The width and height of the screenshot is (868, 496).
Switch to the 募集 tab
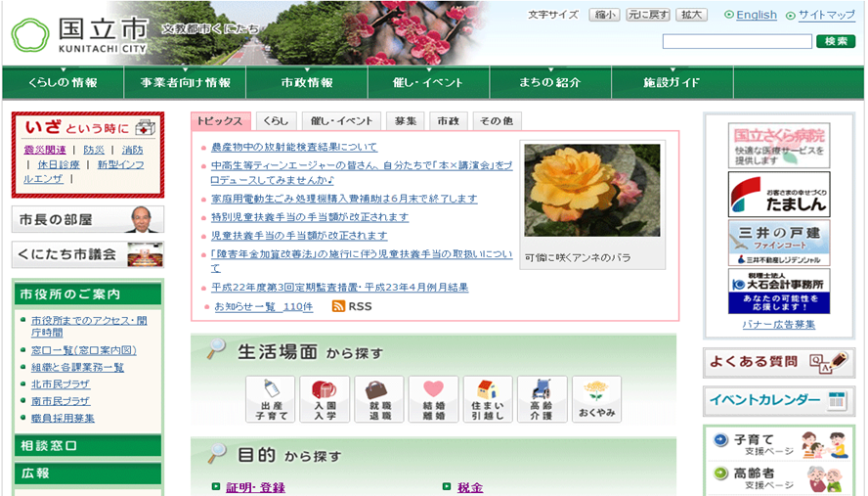coord(405,121)
